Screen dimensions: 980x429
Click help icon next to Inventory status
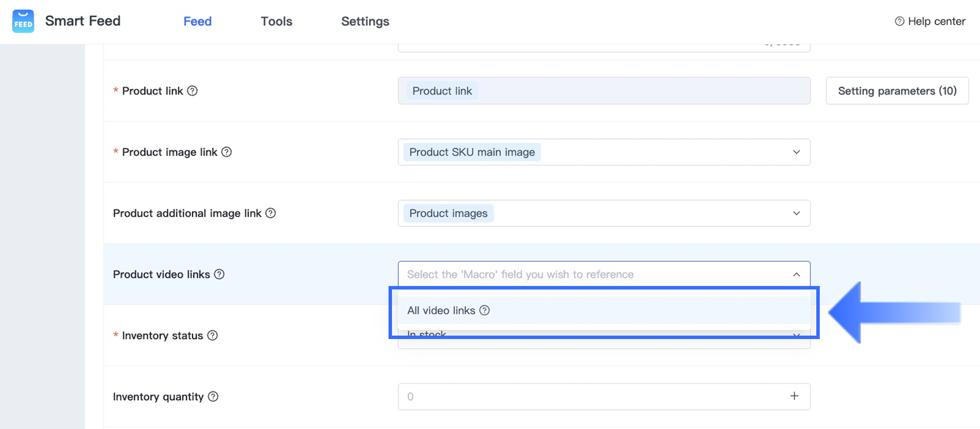click(x=212, y=335)
